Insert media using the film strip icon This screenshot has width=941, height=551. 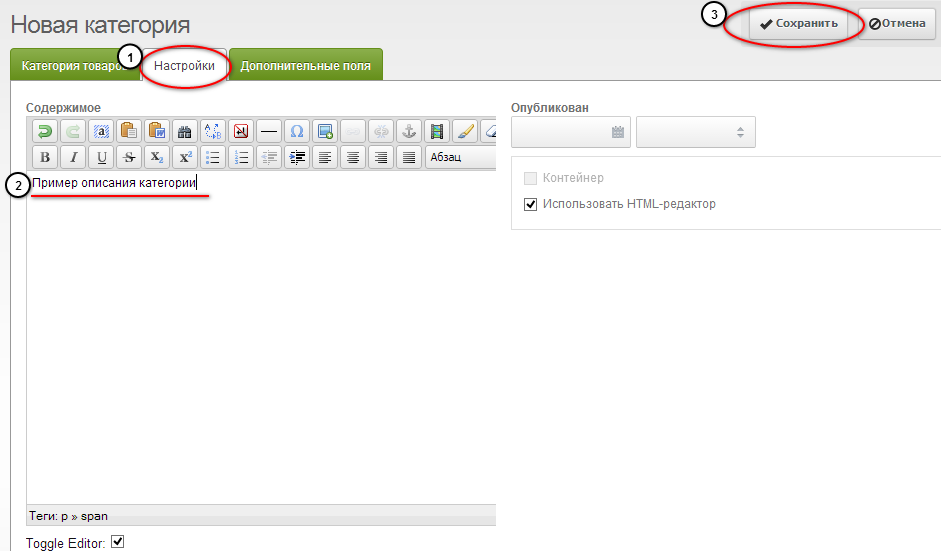click(x=436, y=131)
